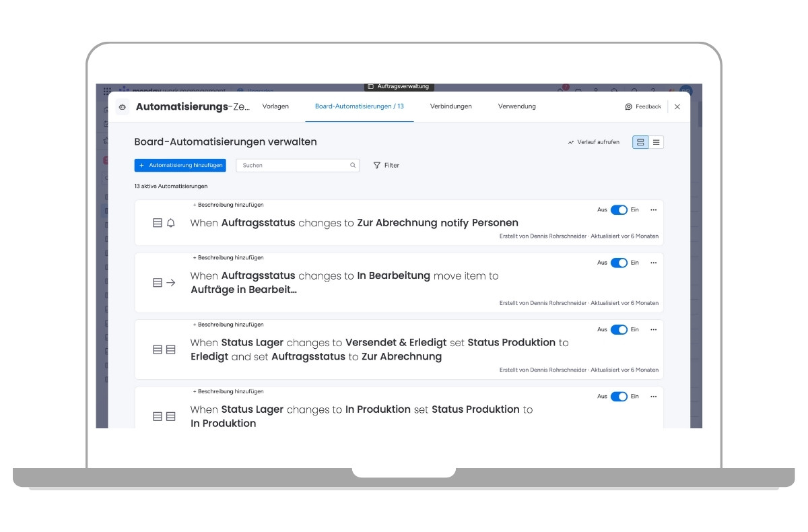808x532 pixels.
Task: Click into the Suchen search field
Action: 293,166
